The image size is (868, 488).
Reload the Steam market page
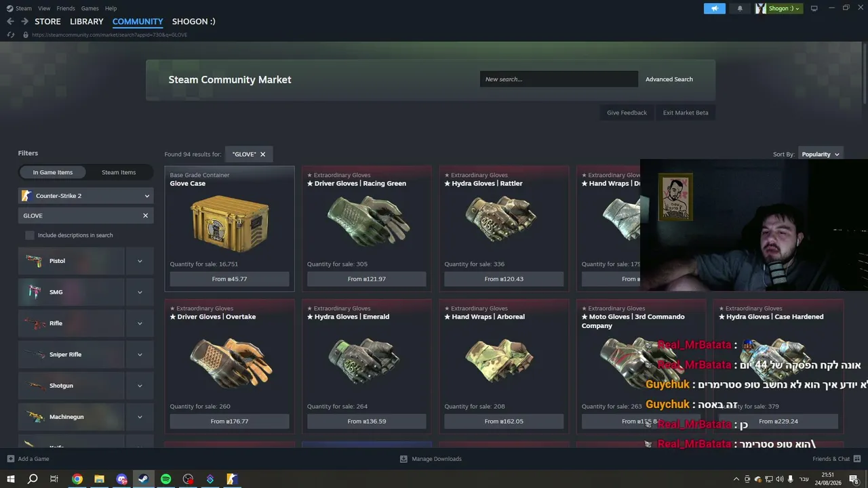click(10, 35)
